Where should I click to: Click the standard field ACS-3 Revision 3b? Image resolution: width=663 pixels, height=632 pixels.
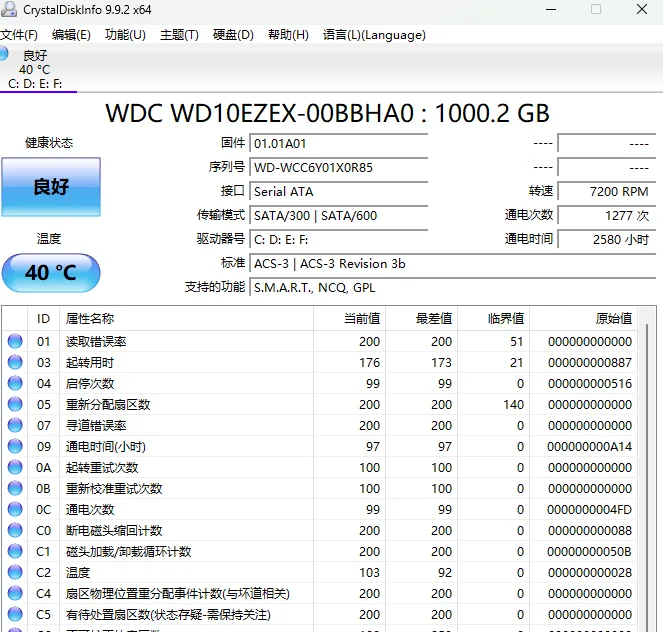pyautogui.click(x=453, y=264)
